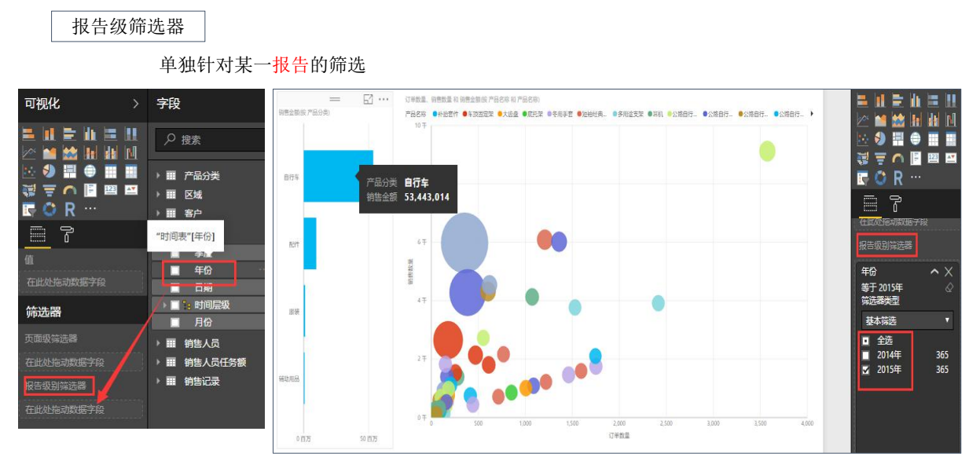Select the pie chart visual in left pane
Screen dimensions: 980x468
pyautogui.click(x=49, y=171)
